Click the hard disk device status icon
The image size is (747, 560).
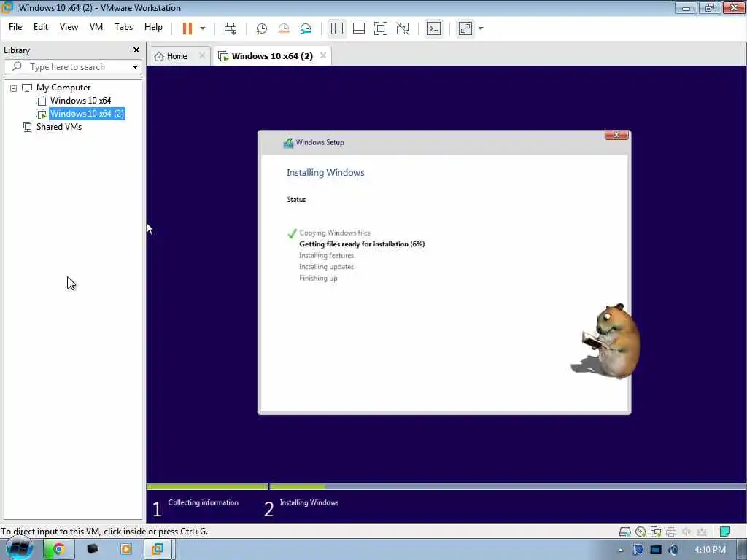pyautogui.click(x=624, y=532)
